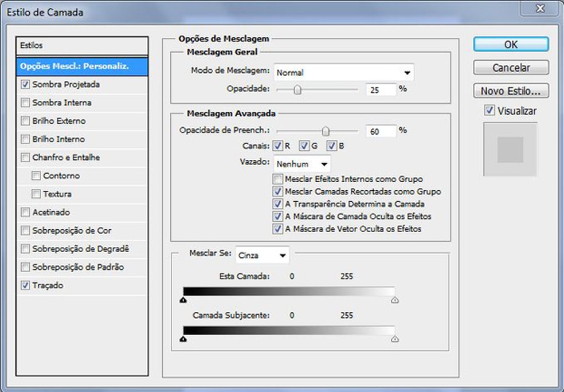Enable Sobreposição de Padrão checkbox
Image resolution: width=564 pixels, height=392 pixels.
click(25, 267)
